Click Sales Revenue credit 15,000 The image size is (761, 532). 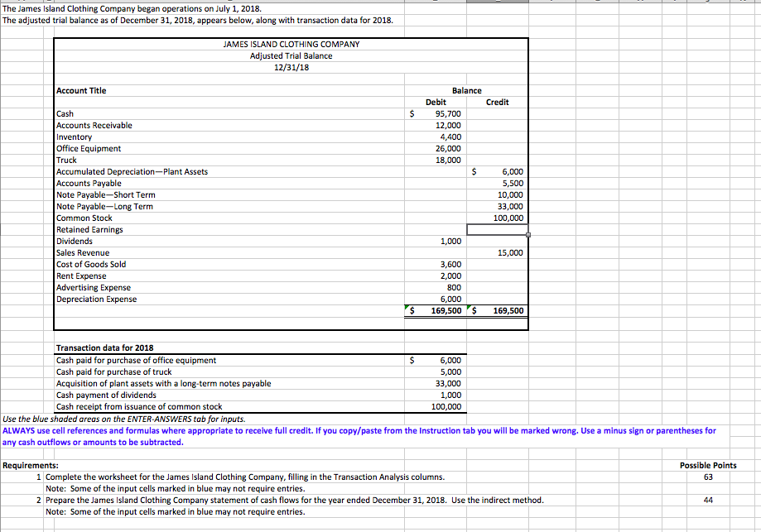[510, 252]
